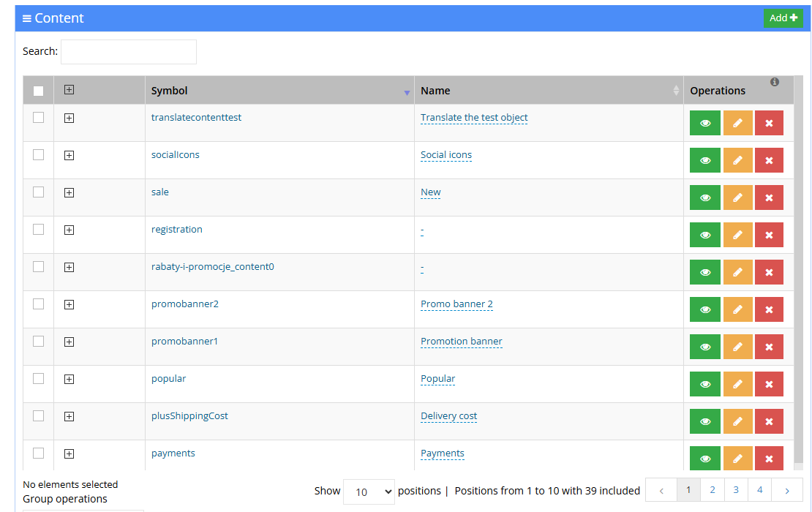This screenshot has height=512, width=812.
Task: Edit the translatecontenttest entry with pencil icon
Action: click(x=737, y=123)
